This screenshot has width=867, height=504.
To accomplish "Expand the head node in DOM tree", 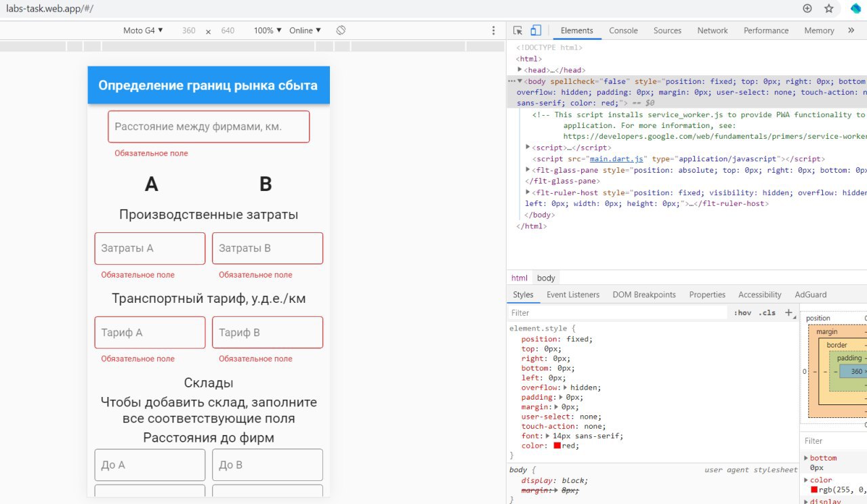I will [520, 70].
